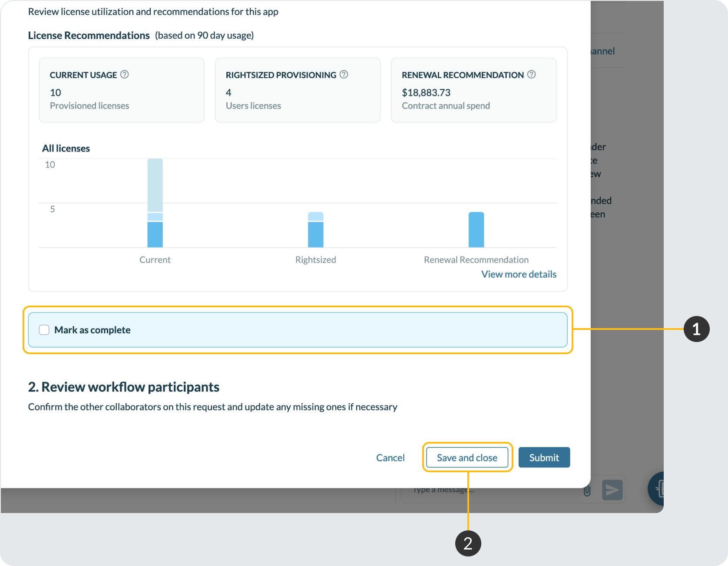Screen dimensions: 728x566
Task: Click the Renewal Recommendation chart bar
Action: click(x=476, y=230)
